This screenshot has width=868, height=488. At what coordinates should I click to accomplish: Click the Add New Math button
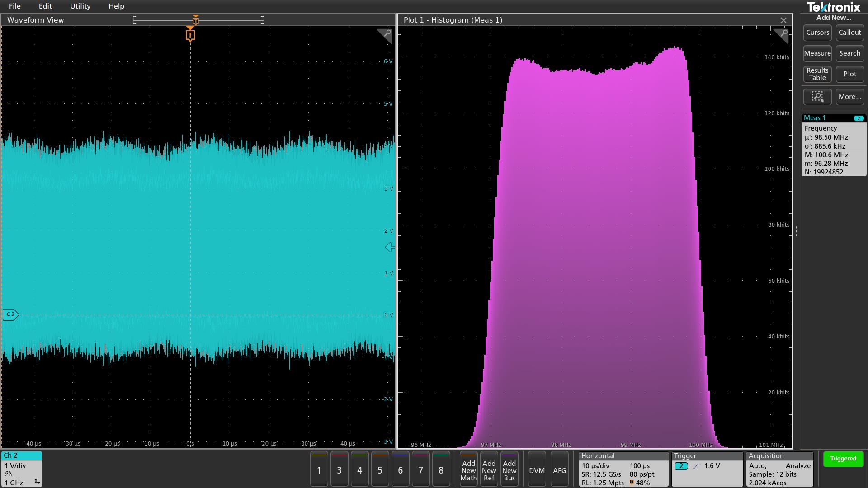pos(468,470)
